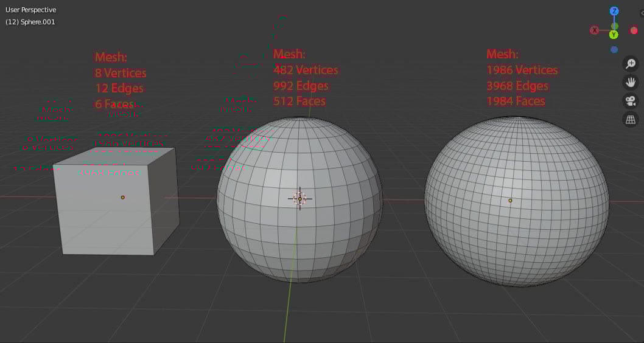Click the 3D cursor on middle sphere
Screen dimensions: 644x343
[299, 198]
